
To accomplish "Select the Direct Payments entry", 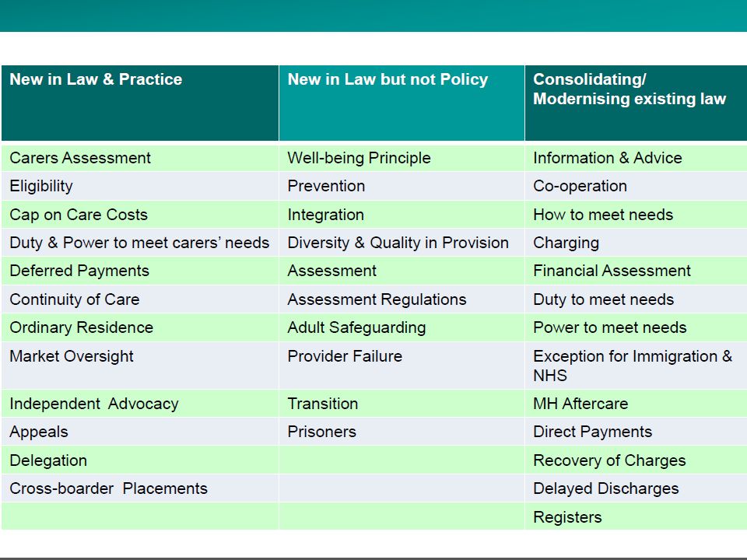I will pos(592,432).
